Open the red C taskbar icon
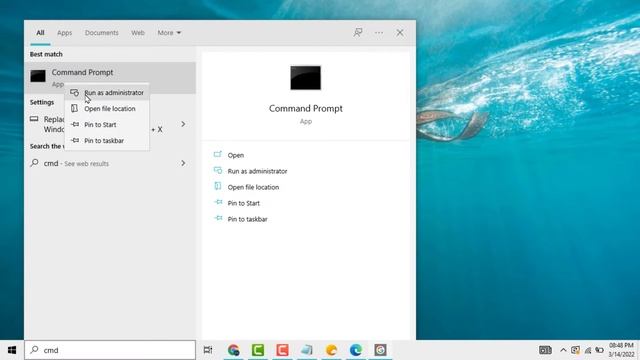640x360 pixels. click(282, 350)
